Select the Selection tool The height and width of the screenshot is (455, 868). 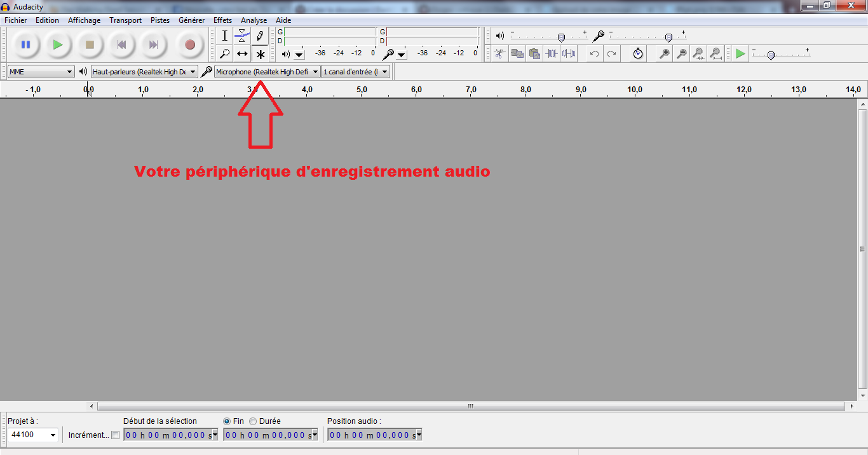[224, 36]
